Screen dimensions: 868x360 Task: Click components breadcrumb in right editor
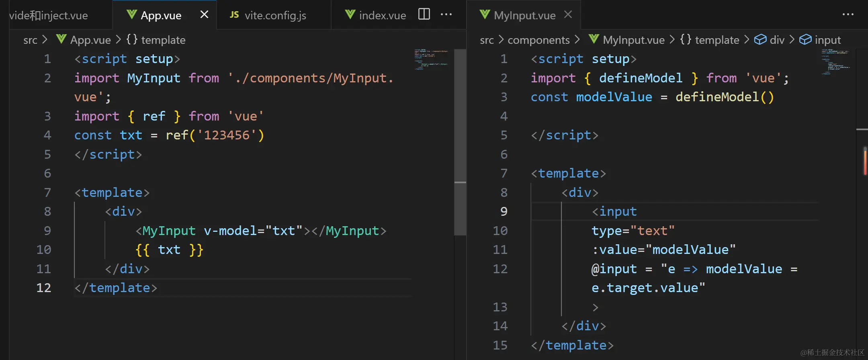(x=538, y=40)
